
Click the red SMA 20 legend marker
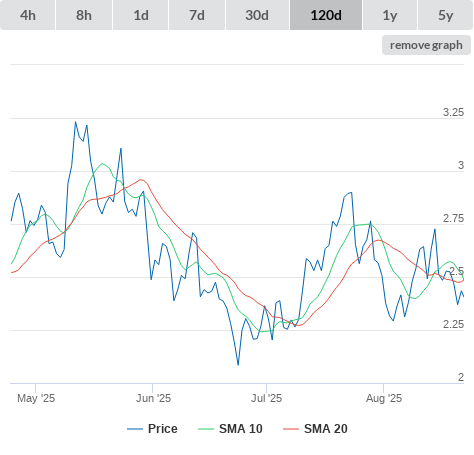pos(291,429)
